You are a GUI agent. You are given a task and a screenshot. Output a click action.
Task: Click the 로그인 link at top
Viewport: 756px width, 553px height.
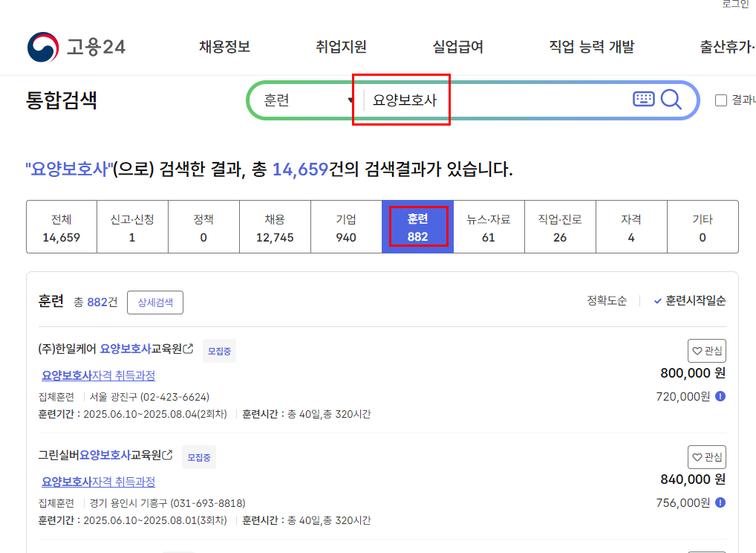coord(735,4)
